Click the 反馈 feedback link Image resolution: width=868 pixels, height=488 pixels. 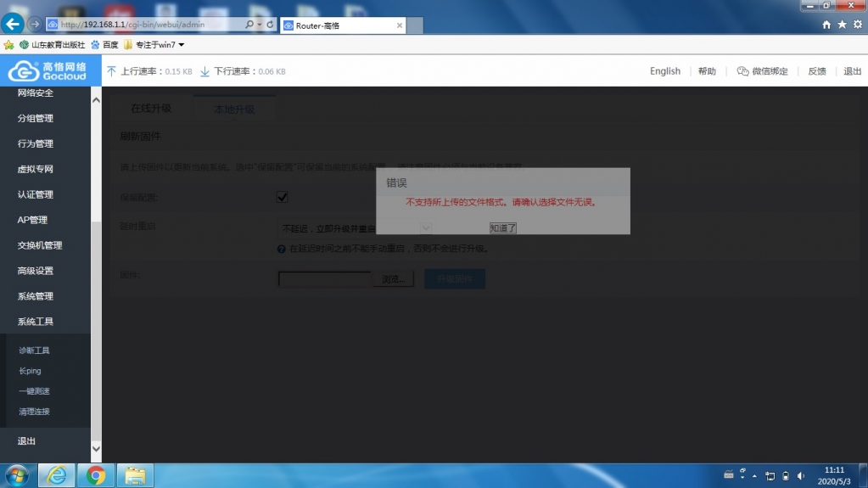pyautogui.click(x=817, y=71)
